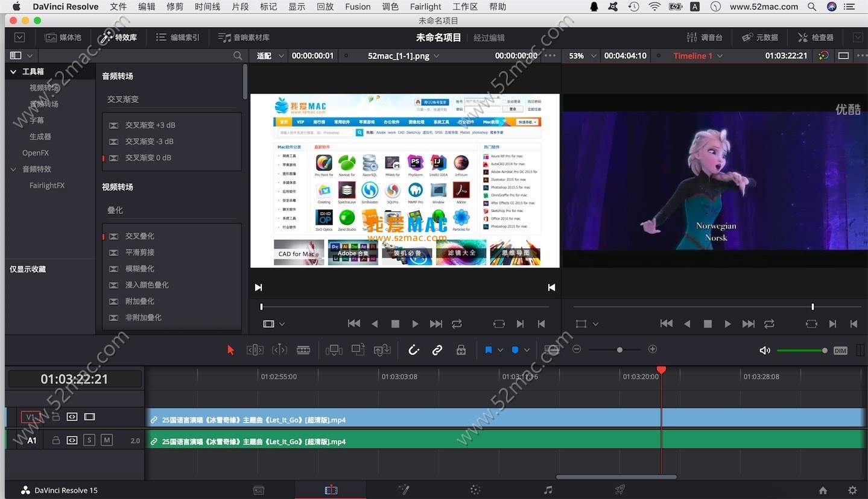868x499 pixels.
Task: Mute audio with the speaker icon
Action: pos(765,350)
